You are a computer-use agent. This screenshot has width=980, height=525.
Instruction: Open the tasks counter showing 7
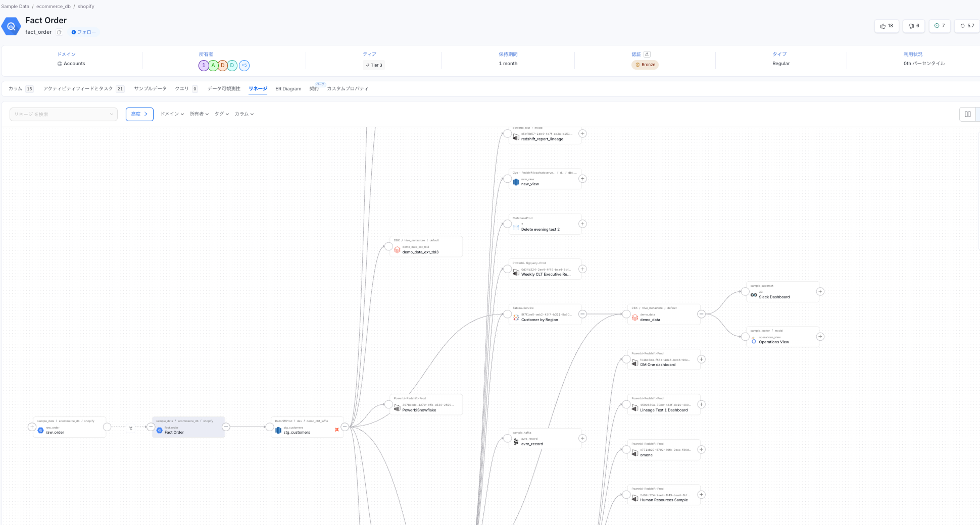point(940,26)
